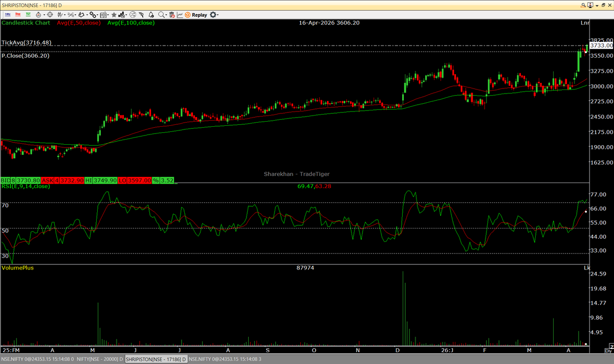
Task: Click the small line chart icon
Action: click(x=180, y=15)
